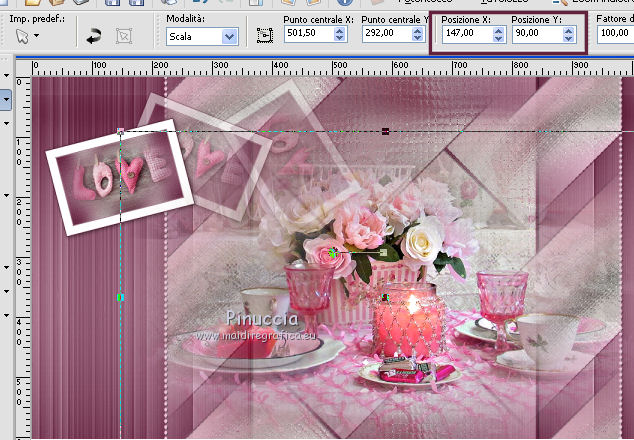Viewport: 634px width, 440px height.
Task: Decrease Punto centrale X with down arrow
Action: [340, 38]
